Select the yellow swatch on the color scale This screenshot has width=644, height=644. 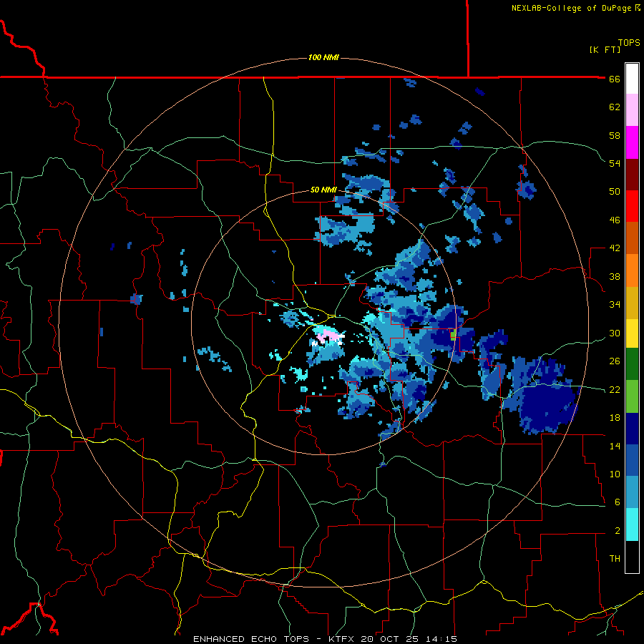(x=632, y=333)
